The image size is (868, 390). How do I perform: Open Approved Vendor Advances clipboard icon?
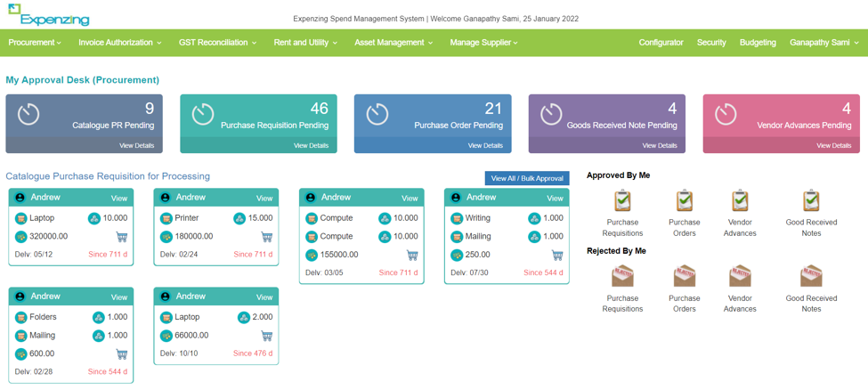click(740, 201)
